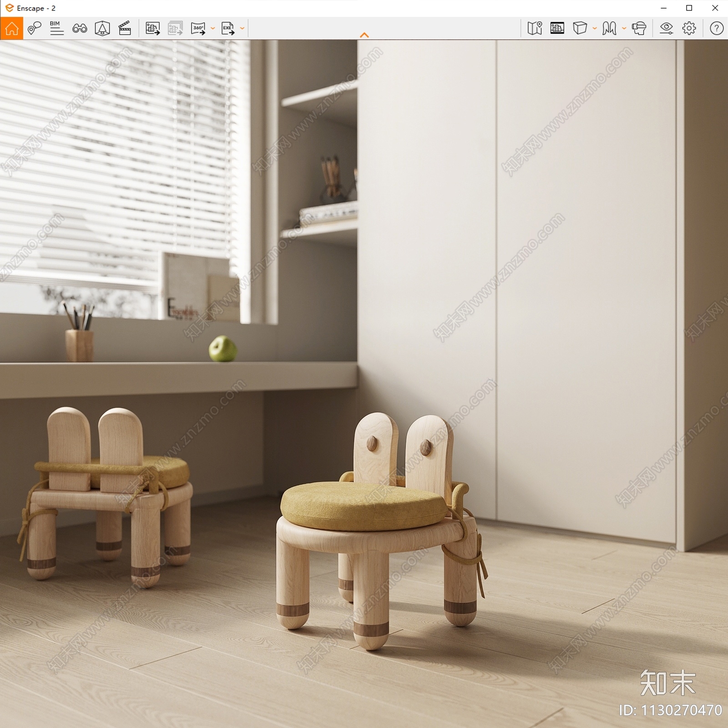The image size is (728, 728).
Task: Open 360 panorama export dropdown arrow
Action: [212, 28]
